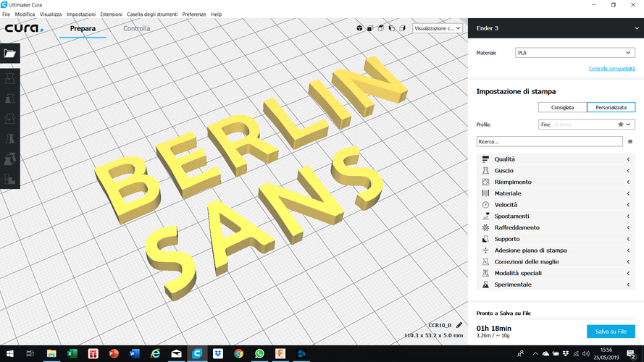Image resolution: width=644 pixels, height=362 pixels.
Task: Expand the Supporto settings section
Action: [x=556, y=239]
